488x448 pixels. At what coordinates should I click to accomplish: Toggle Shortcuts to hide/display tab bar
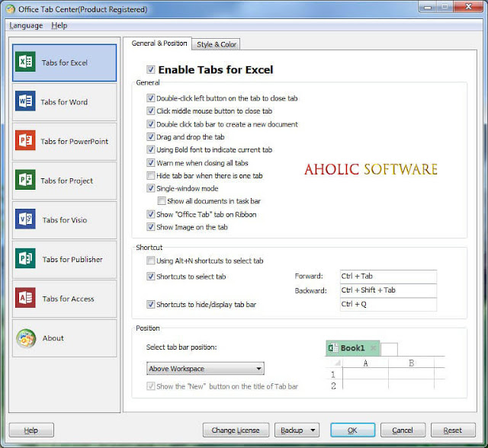point(151,304)
